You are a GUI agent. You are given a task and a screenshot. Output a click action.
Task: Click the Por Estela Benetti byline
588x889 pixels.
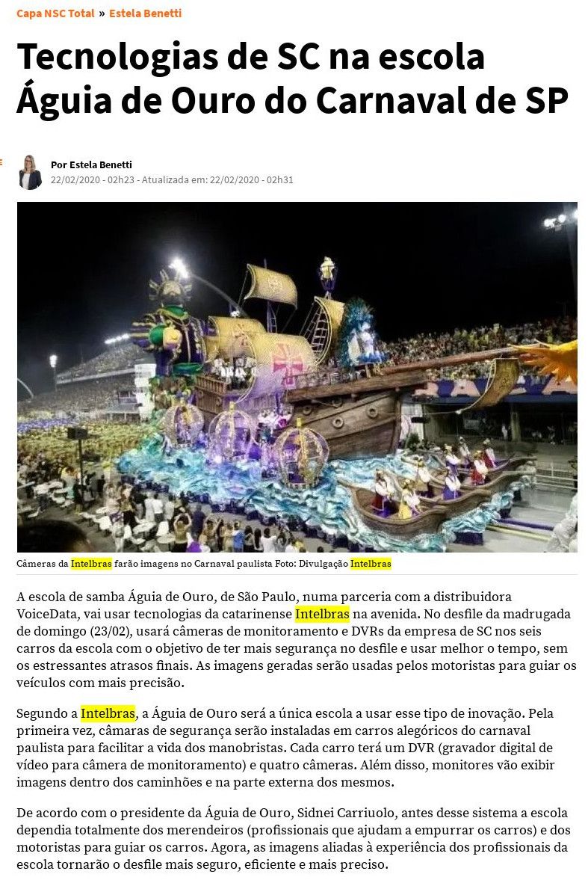pos(91,164)
